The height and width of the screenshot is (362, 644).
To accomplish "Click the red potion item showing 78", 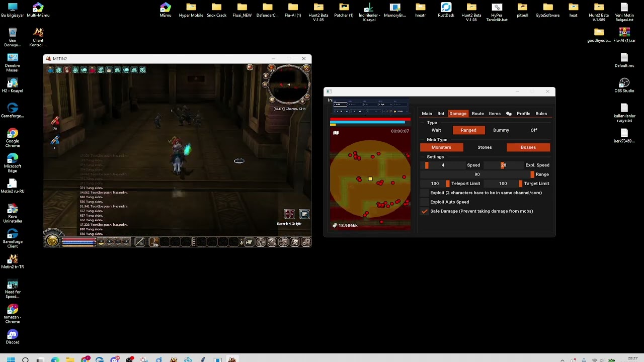I will click(55, 121).
